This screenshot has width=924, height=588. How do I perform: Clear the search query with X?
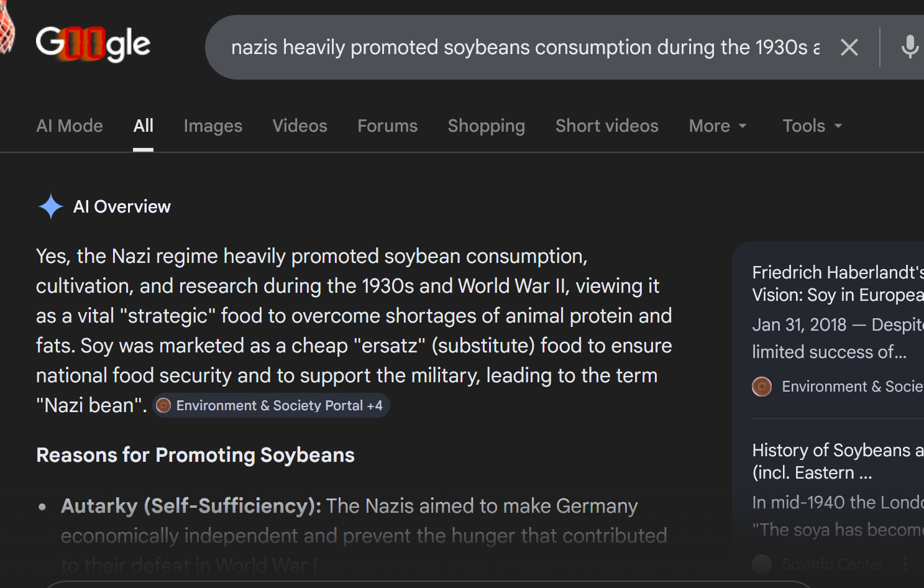point(849,47)
